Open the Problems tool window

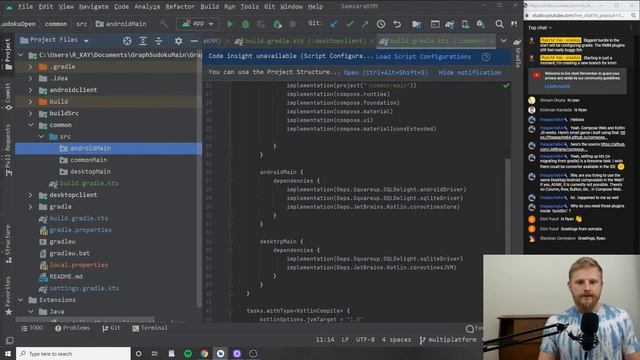(73, 328)
